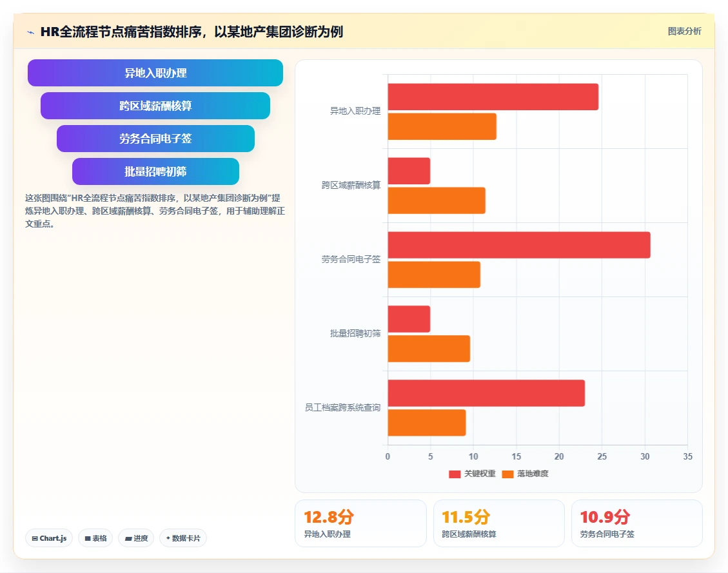Screen dimensions: 728x573
Task: Click the description paragraph under the funnel
Action: click(x=155, y=211)
